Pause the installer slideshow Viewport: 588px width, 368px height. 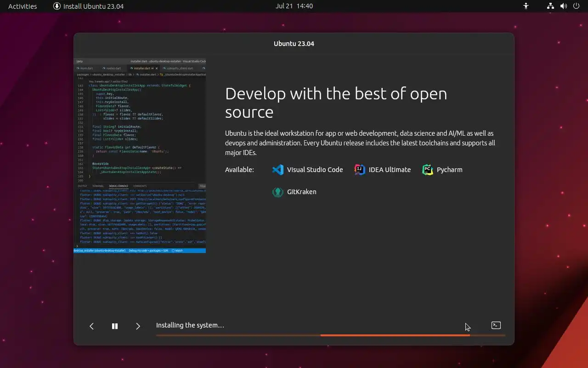pos(115,326)
